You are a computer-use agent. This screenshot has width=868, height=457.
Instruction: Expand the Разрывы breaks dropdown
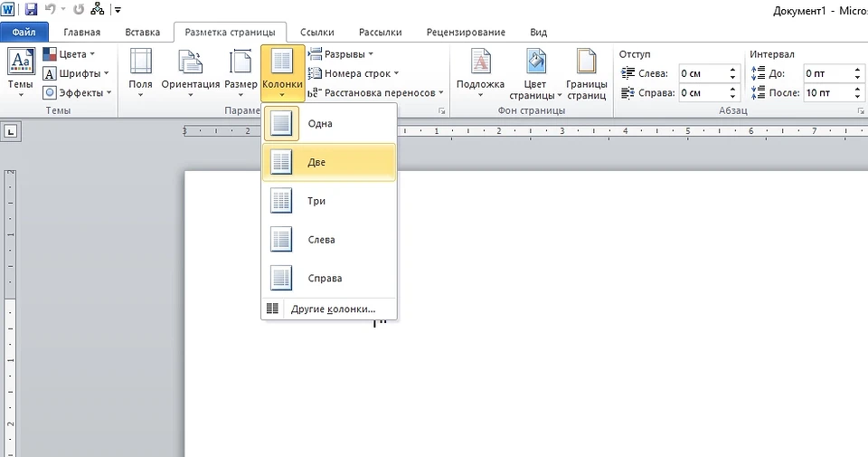coord(342,54)
